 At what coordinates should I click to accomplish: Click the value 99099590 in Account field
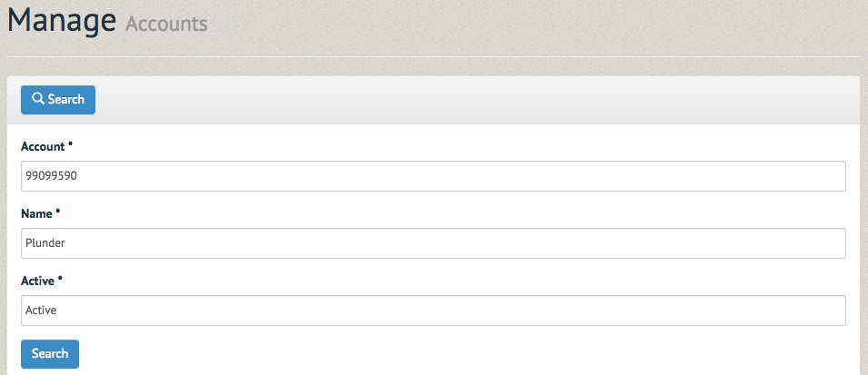[x=51, y=176]
